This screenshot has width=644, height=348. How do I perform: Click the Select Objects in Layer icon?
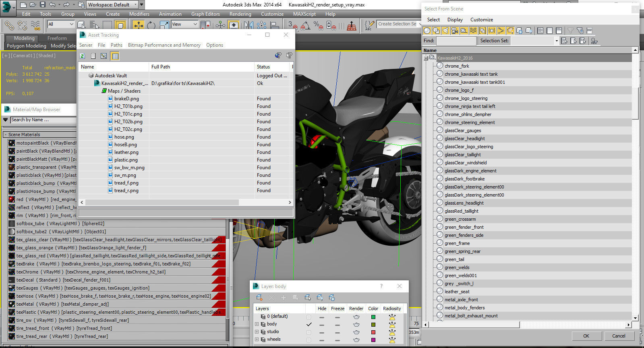tap(308, 298)
